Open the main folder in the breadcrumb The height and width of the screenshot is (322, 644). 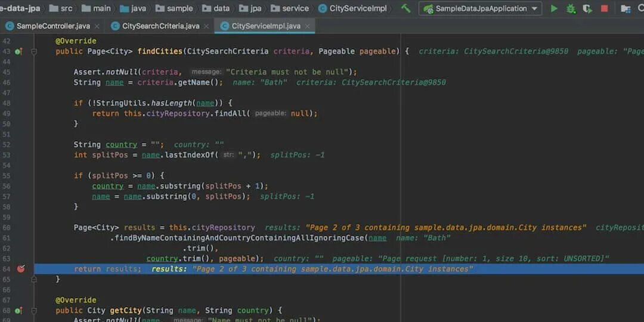(x=96, y=8)
